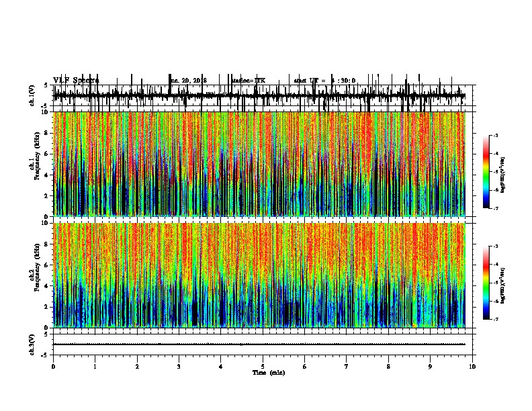Click the "2" kHz tick of ch.1 spectrogram
Screen dimensions: 532x411
[47, 195]
